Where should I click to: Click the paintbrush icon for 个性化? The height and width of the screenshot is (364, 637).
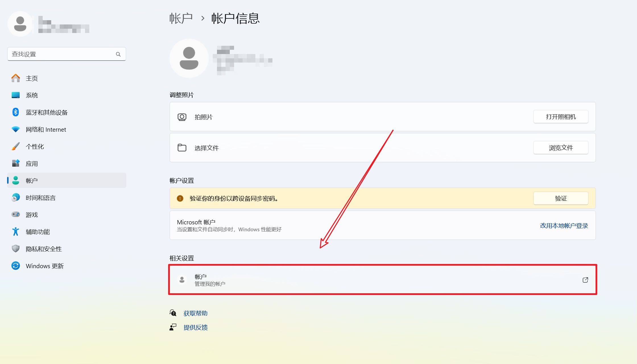coord(16,146)
